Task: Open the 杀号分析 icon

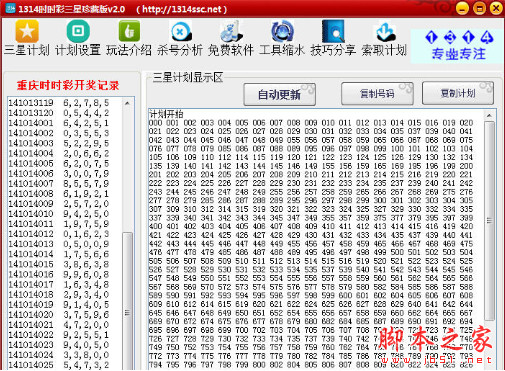Action: point(180,31)
